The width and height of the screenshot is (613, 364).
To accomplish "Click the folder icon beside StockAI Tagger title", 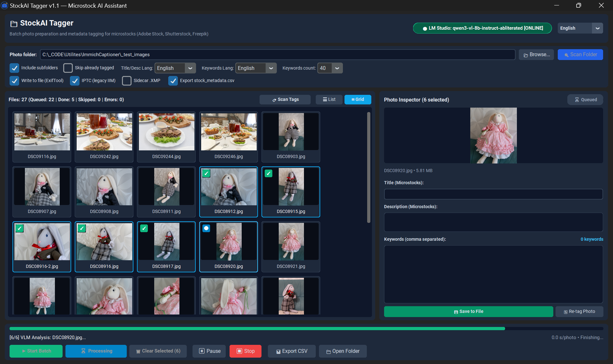I will point(14,24).
